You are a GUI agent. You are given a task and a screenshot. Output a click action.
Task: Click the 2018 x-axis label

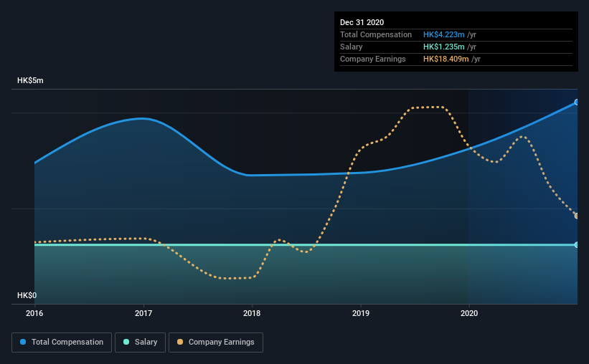point(252,313)
